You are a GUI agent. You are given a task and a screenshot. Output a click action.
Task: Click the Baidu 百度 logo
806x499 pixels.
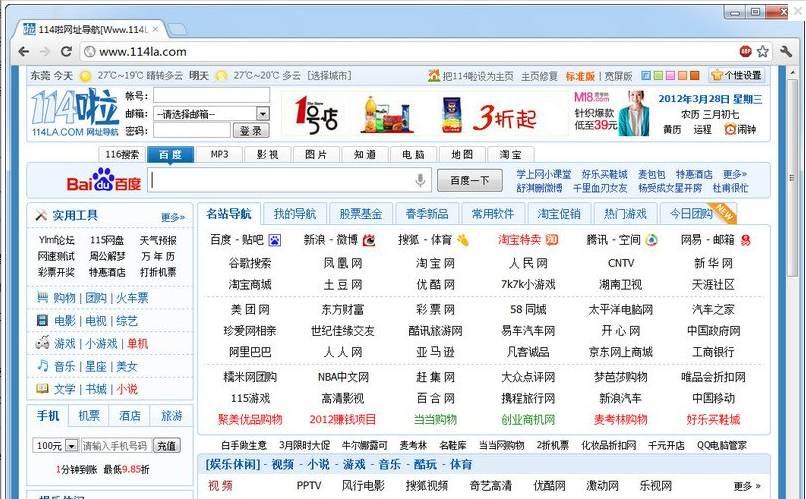104,180
